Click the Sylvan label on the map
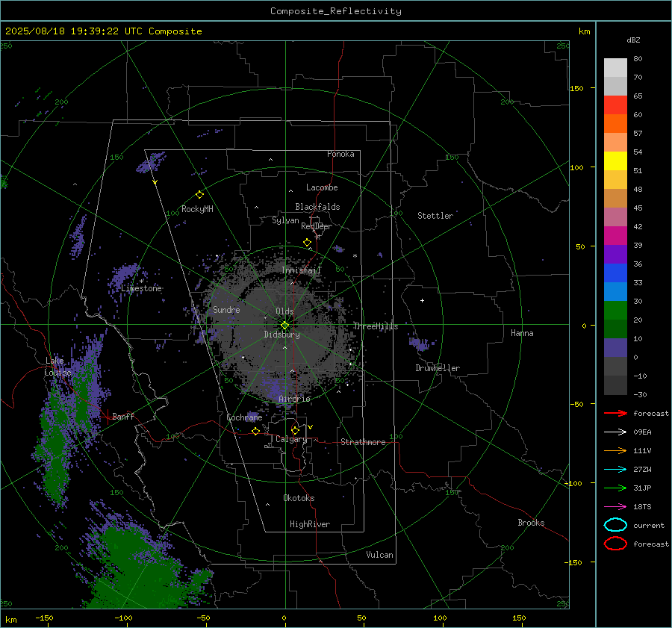Image resolution: width=672 pixels, height=628 pixels. (285, 220)
